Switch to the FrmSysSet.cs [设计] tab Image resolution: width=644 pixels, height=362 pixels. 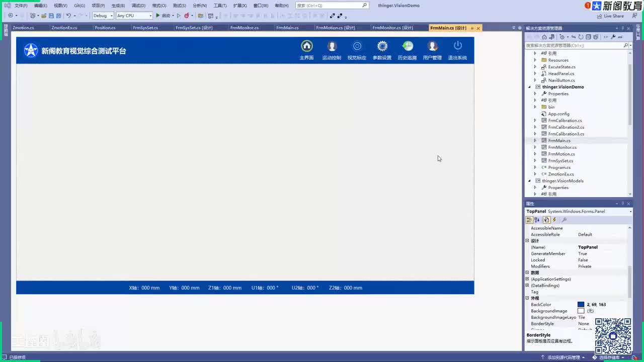[x=194, y=28]
